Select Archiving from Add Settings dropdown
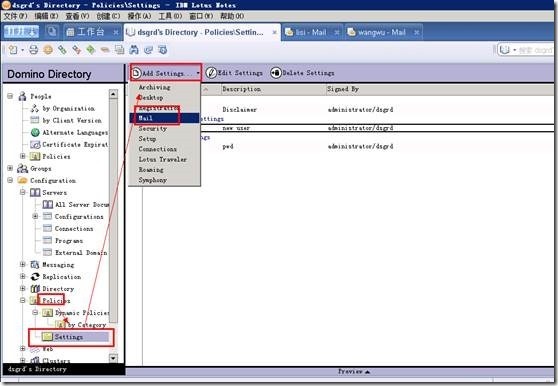 coord(164,87)
